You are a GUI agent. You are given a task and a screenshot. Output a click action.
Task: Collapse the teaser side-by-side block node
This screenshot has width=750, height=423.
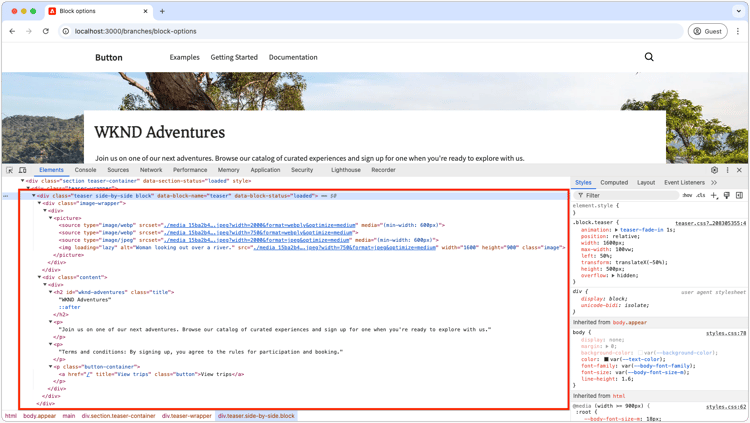pyautogui.click(x=33, y=196)
